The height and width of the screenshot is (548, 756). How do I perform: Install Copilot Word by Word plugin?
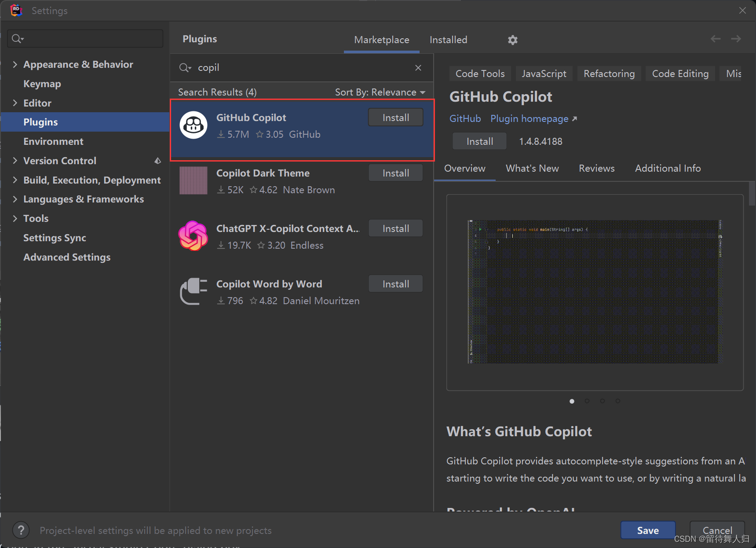pyautogui.click(x=396, y=284)
